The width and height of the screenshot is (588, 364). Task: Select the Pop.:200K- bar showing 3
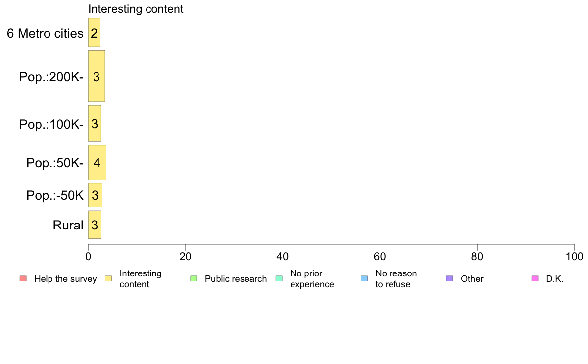click(97, 76)
